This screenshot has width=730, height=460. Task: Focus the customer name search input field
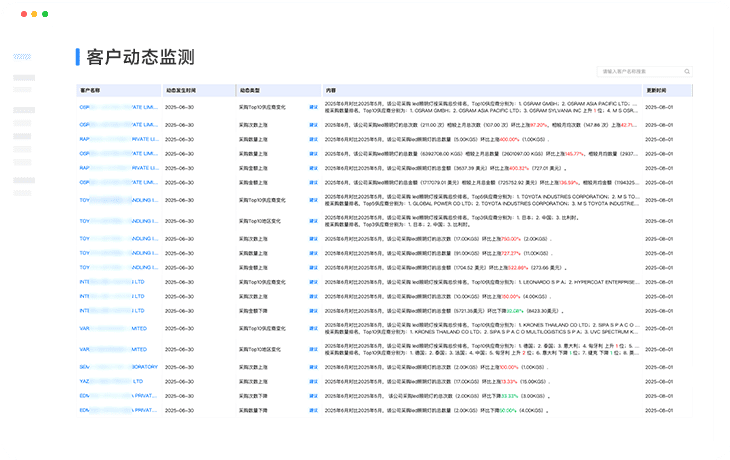pos(630,72)
